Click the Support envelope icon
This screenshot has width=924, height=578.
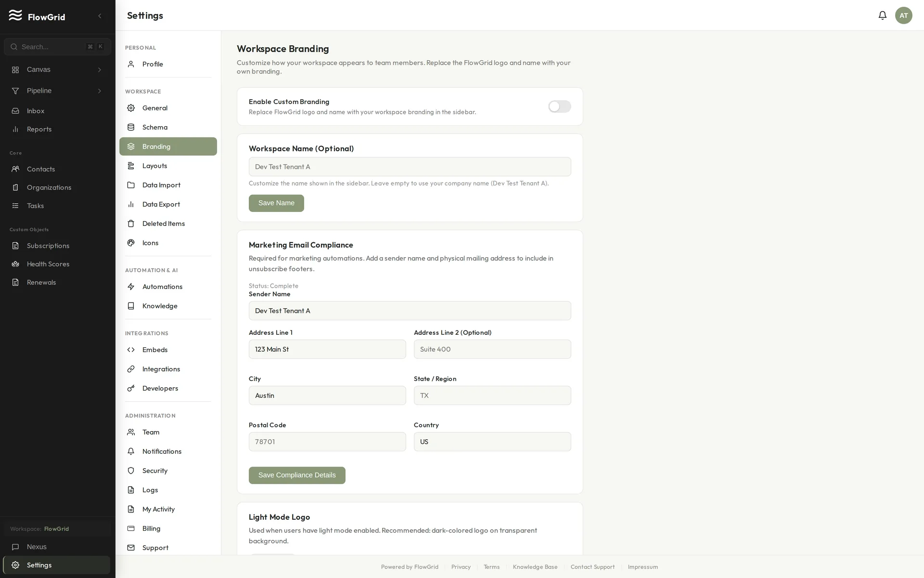pyautogui.click(x=131, y=548)
